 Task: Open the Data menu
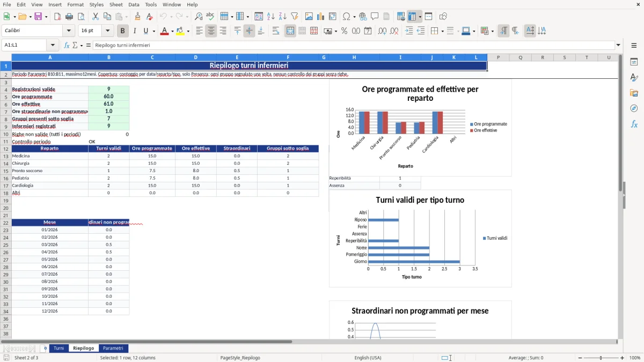tap(134, 4)
